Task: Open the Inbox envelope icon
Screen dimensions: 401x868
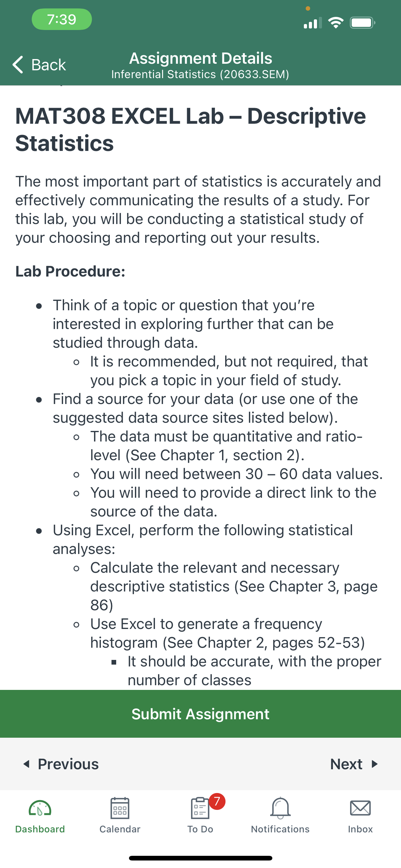Action: [x=360, y=808]
